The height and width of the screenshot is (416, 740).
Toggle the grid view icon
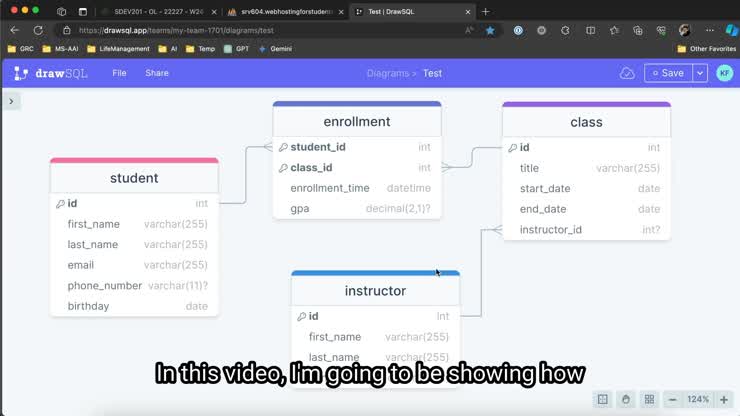coord(649,399)
